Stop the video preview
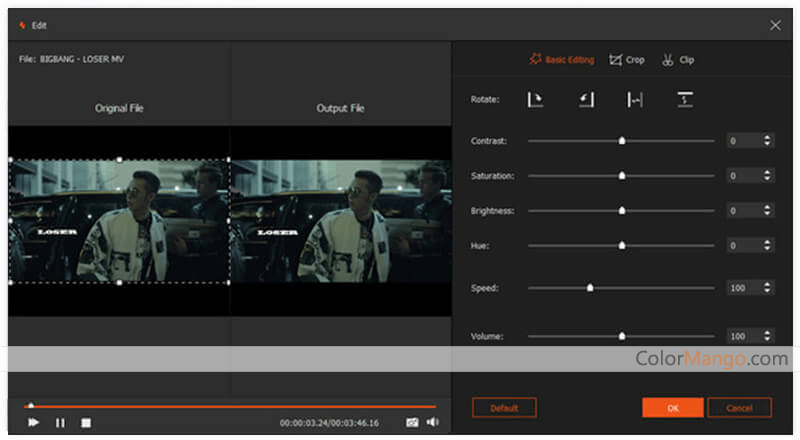This screenshot has height=440, width=800. coord(86,423)
